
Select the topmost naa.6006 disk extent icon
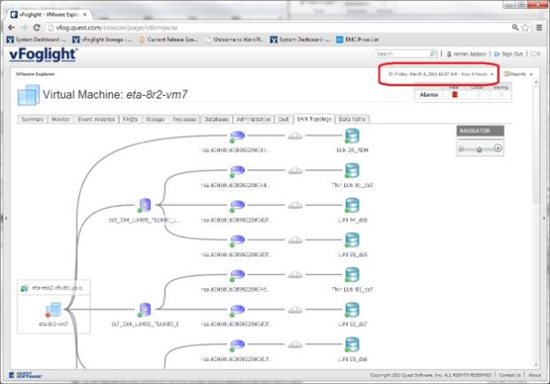pos(237,136)
